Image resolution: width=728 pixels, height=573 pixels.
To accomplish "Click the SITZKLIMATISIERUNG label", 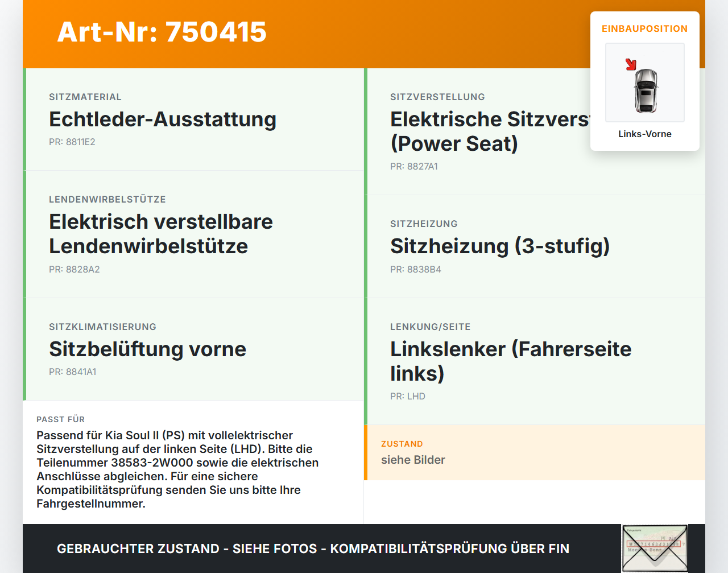I will (102, 327).
